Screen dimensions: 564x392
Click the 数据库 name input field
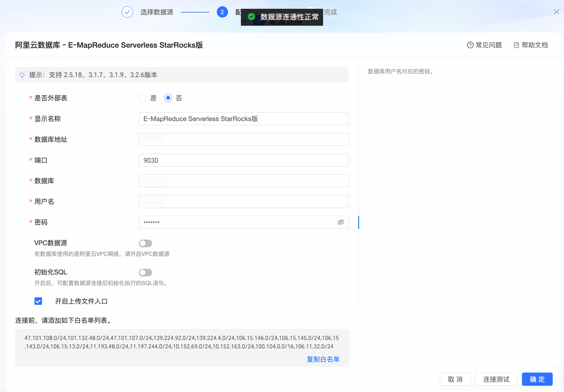pos(244,181)
